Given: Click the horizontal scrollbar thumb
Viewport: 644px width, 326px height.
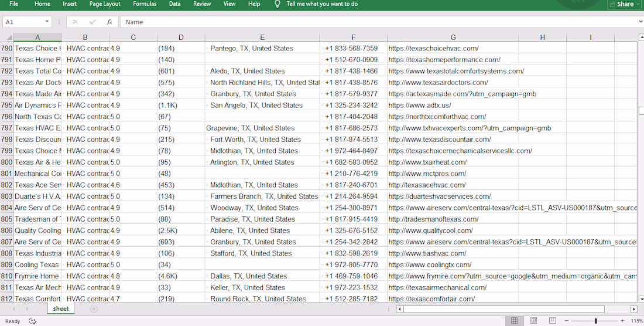Looking at the screenshot, I should 504,309.
